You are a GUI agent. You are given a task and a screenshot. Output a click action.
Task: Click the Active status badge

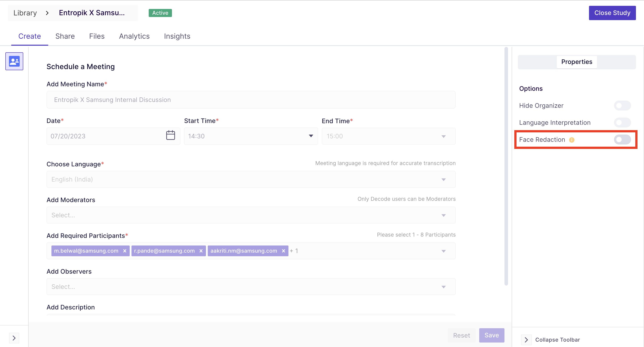point(160,13)
